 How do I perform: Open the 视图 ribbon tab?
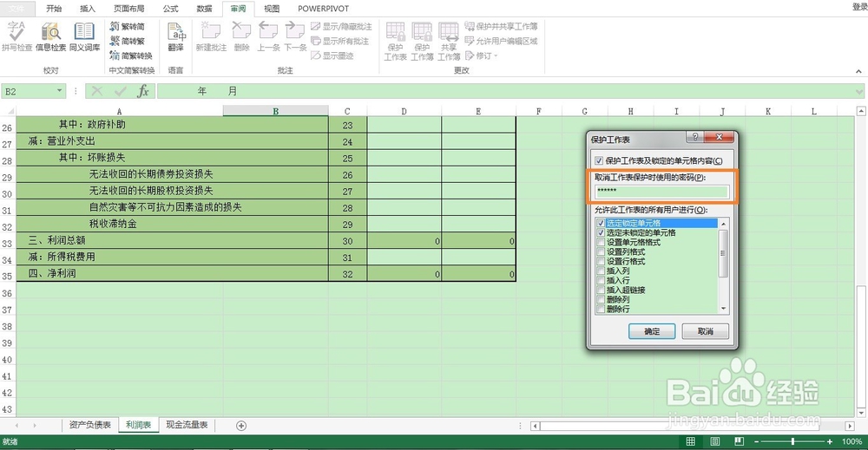(x=271, y=9)
